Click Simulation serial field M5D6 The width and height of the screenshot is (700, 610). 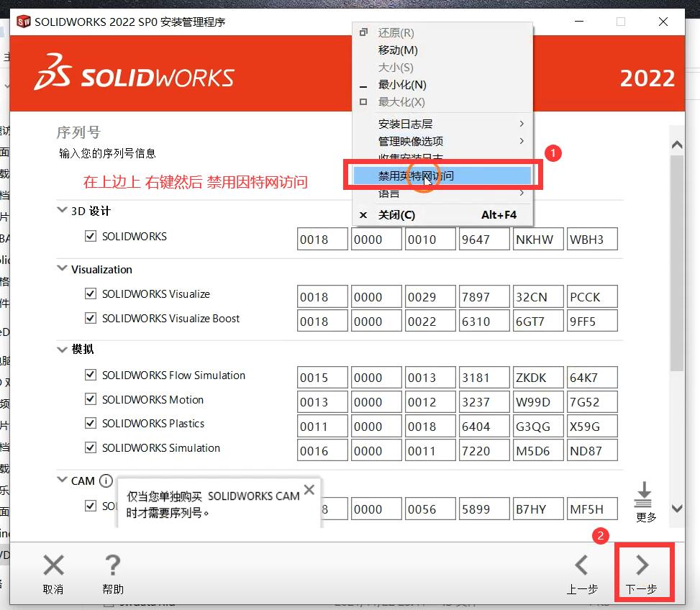538,450
